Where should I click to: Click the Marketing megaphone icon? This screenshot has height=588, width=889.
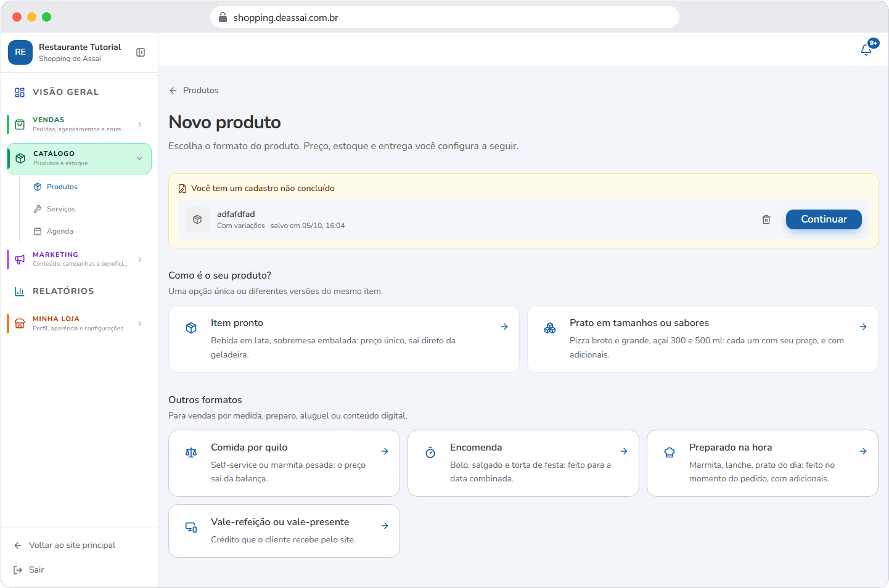click(20, 259)
